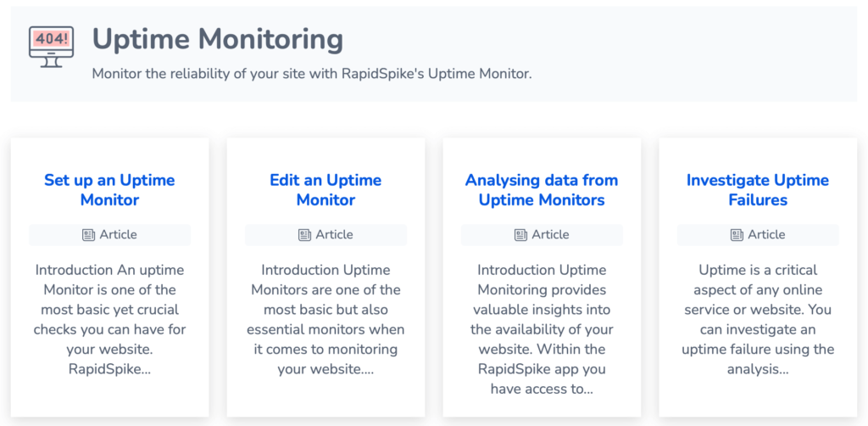This screenshot has height=426, width=868.
Task: Click the Investigate Uptime Failures excerpt text
Action: 758,319
